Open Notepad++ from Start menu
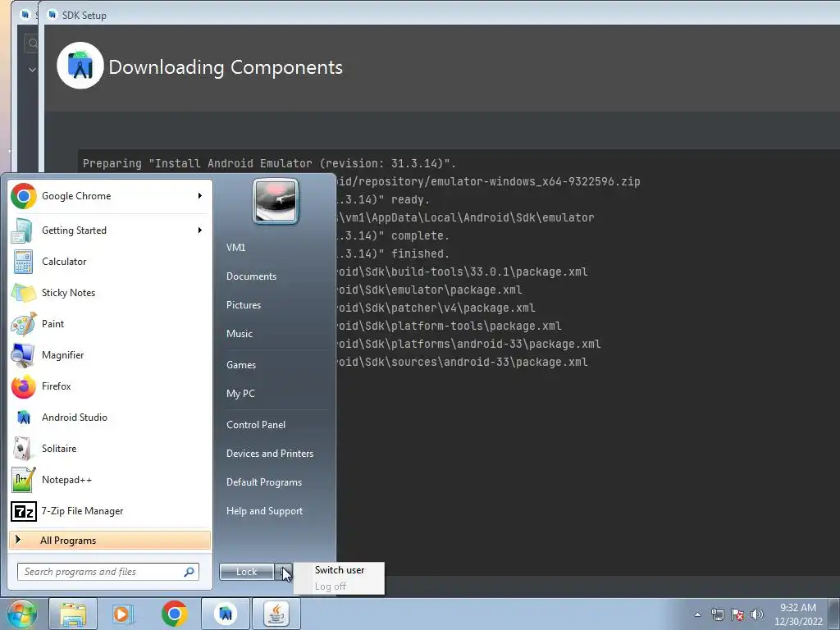This screenshot has height=630, width=840. (x=110, y=479)
